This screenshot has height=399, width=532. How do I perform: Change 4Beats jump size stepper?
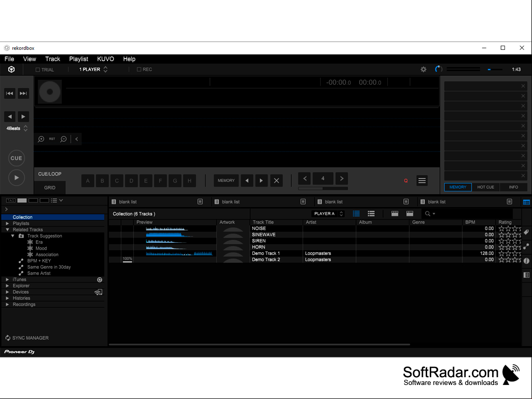25,129
